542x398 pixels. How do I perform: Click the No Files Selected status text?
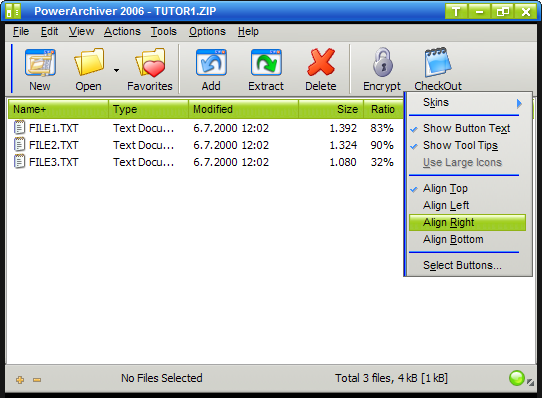[x=161, y=378]
